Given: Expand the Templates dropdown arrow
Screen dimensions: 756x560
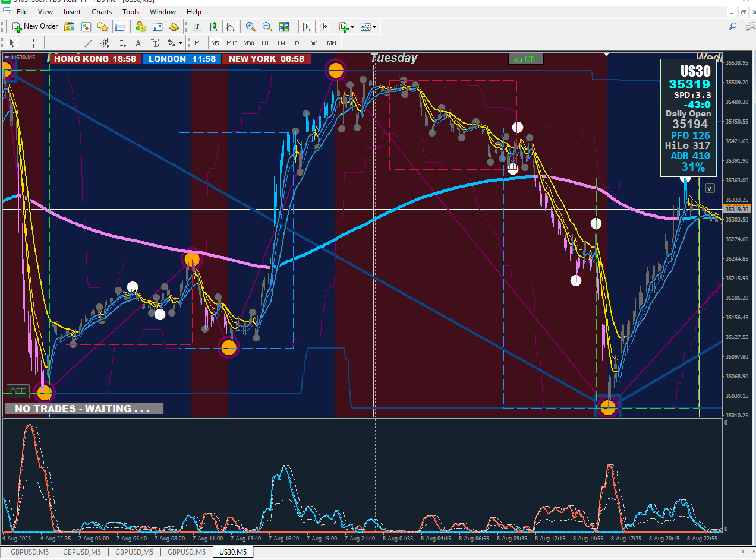Looking at the screenshot, I should click(374, 27).
